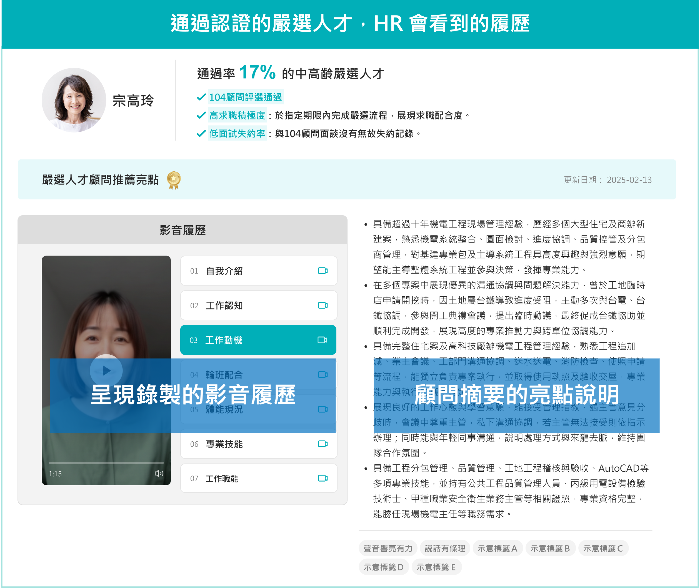Click the 低面試失約率 label
Image resolution: width=700 pixels, height=588 pixels.
coord(237,134)
